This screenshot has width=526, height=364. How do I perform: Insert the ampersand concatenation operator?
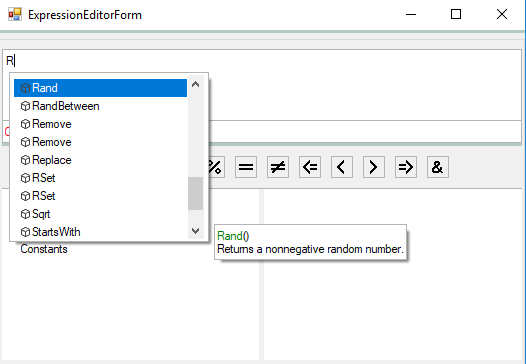pos(438,167)
